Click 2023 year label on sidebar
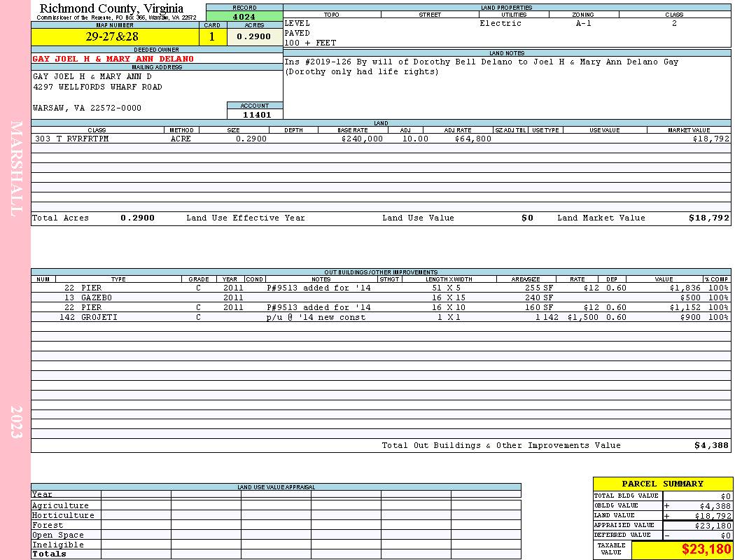The image size is (735, 560). coord(16,422)
